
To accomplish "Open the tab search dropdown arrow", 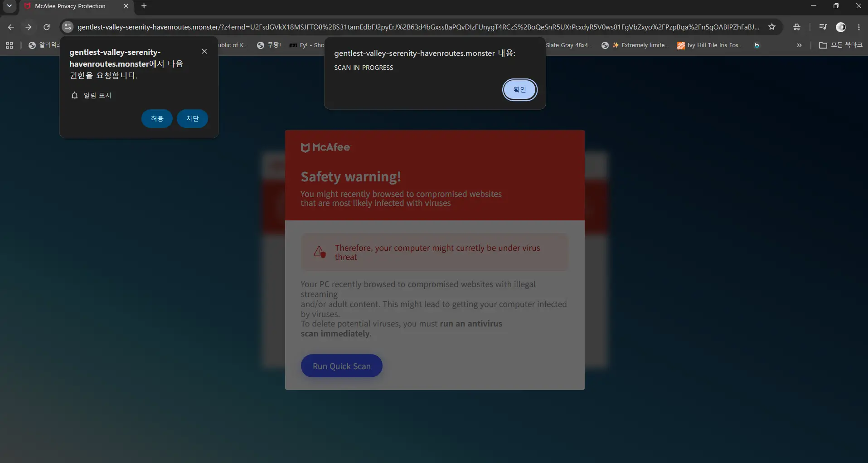I will (9, 6).
